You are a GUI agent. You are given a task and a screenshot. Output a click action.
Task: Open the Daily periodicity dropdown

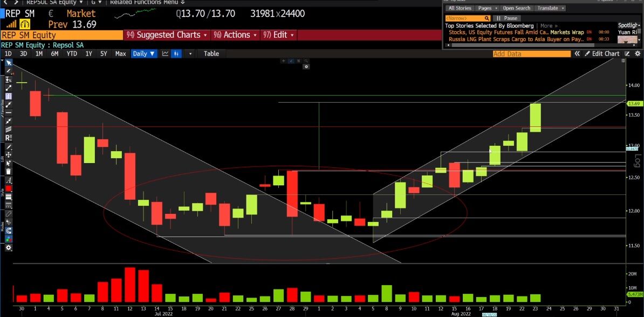point(144,53)
